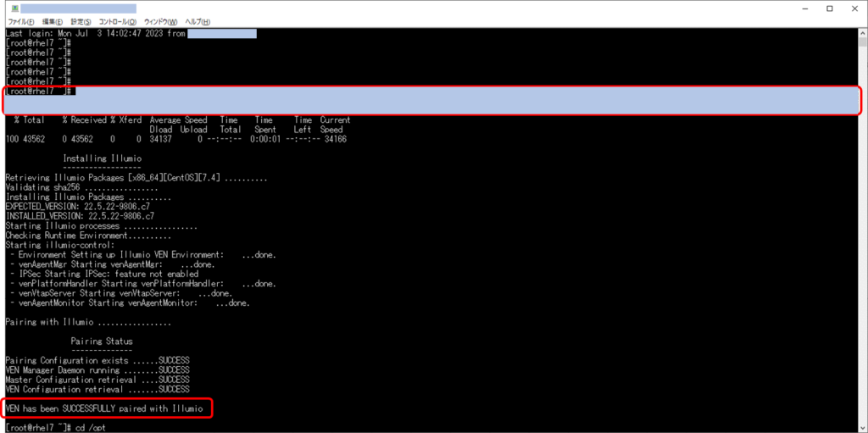Click the vertical scrollbar thumb
The height and width of the screenshot is (433, 868).
pyautogui.click(x=862, y=42)
